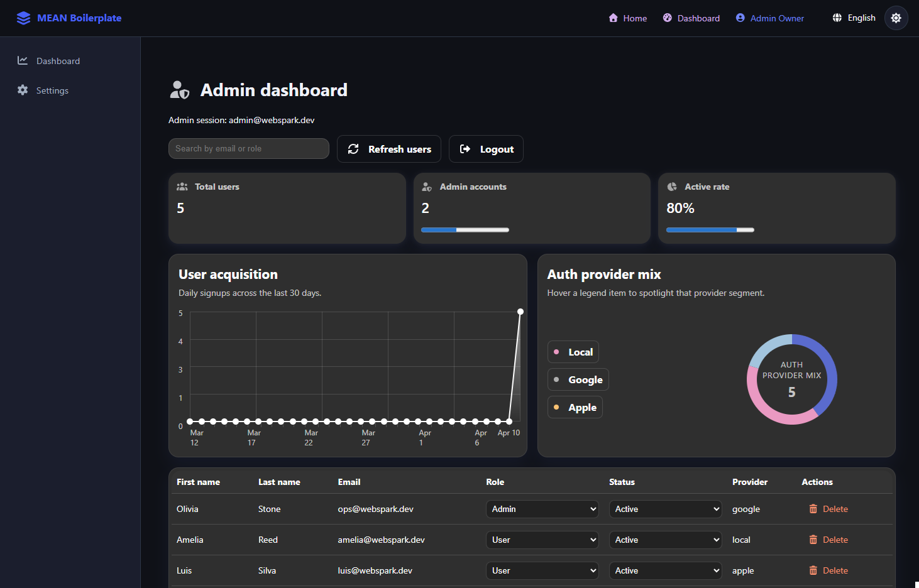The image size is (919, 588).
Task: Open the Status dropdown for Amelia Reed
Action: (x=665, y=540)
